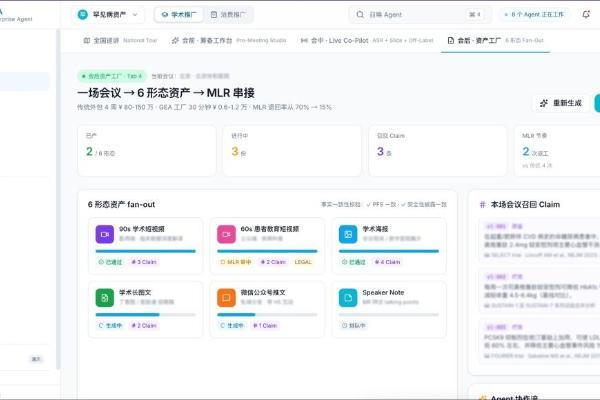Click the LEGAL tag on 60s 患者教育短视频

303,262
